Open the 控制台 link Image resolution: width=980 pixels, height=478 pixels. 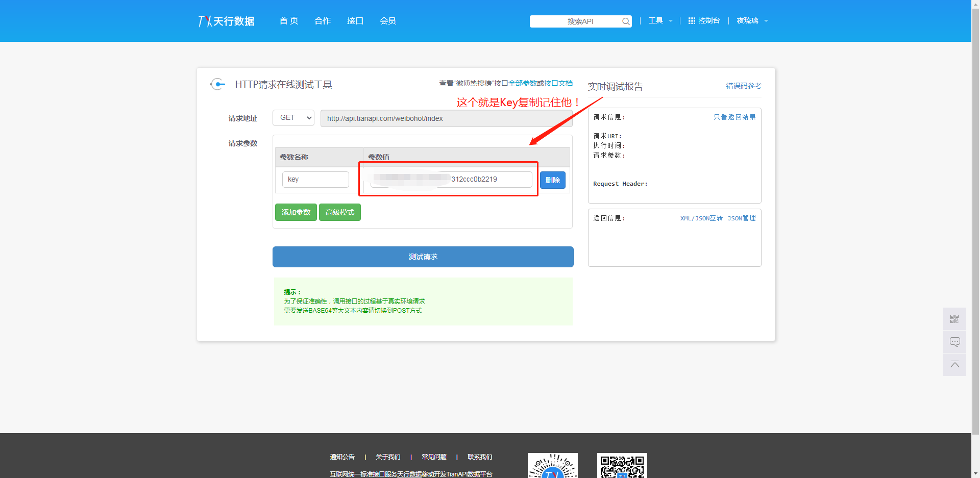[709, 21]
